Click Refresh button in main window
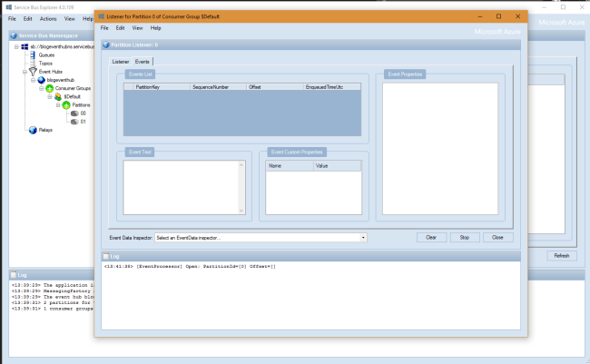 point(562,256)
